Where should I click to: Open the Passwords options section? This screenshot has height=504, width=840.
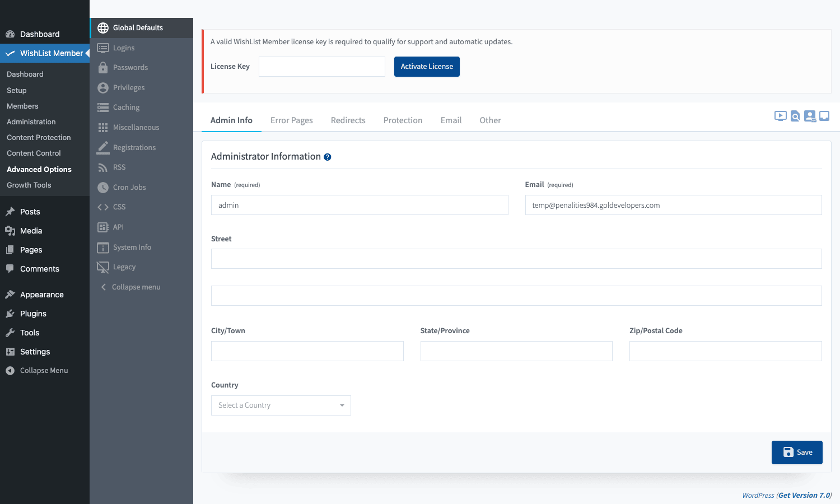(x=142, y=68)
